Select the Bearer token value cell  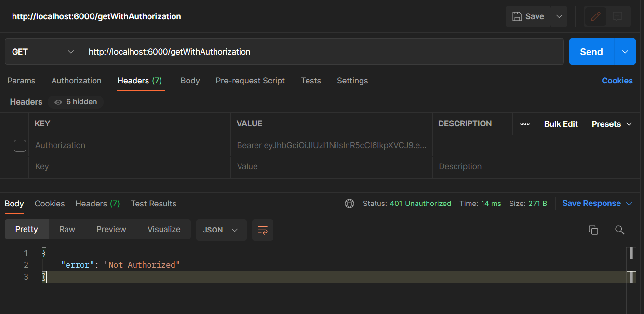click(332, 146)
